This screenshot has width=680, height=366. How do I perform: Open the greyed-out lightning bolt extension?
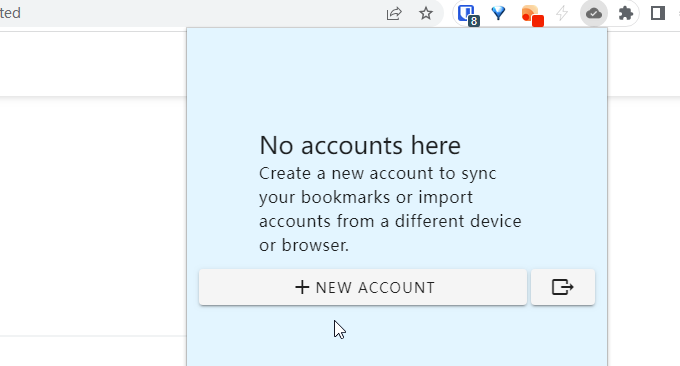(562, 13)
